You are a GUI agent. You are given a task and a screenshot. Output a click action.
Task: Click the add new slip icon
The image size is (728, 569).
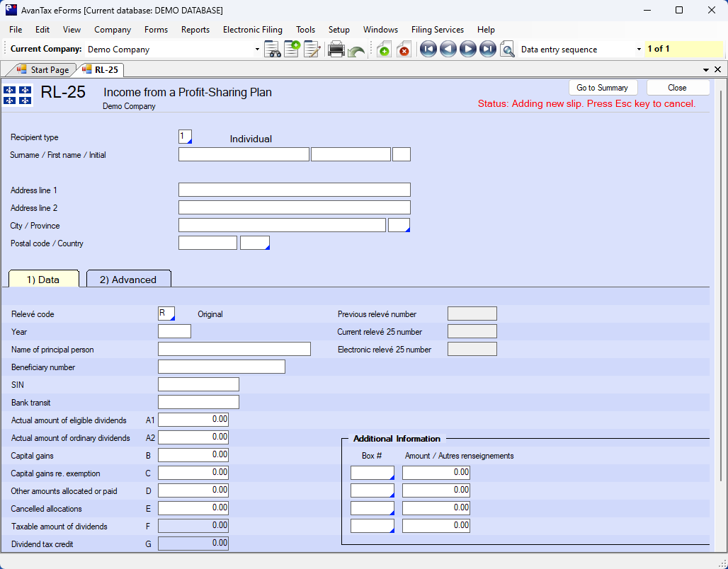(x=383, y=50)
